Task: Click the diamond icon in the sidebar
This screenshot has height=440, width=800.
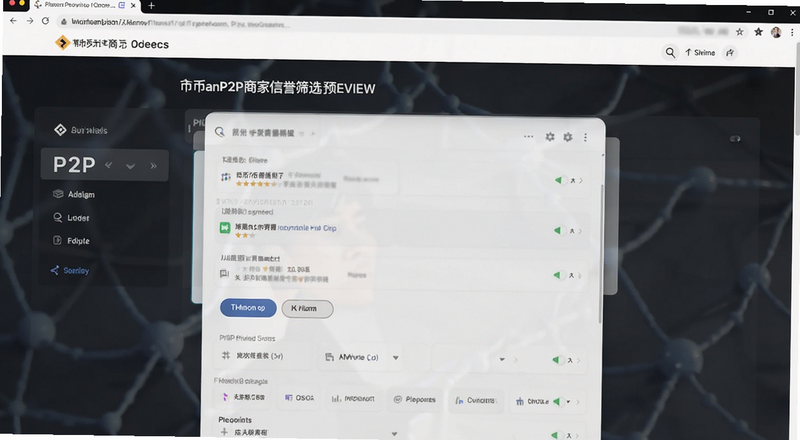Action: pos(60,130)
